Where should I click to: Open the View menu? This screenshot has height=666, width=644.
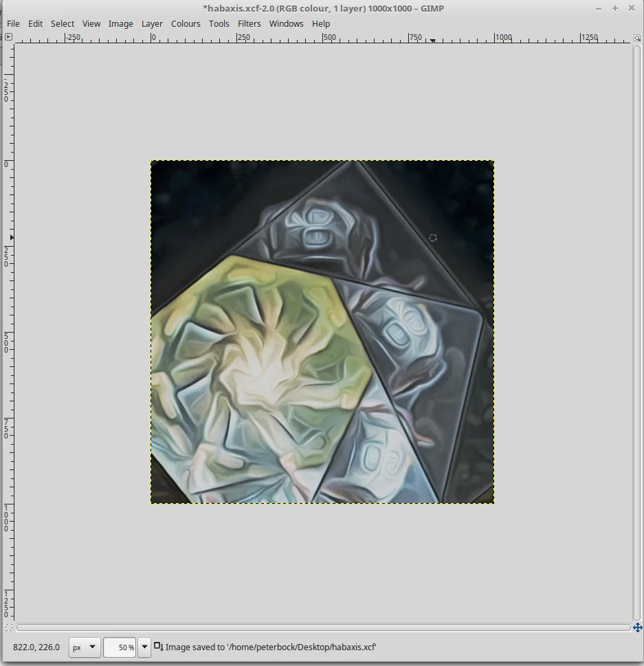click(x=91, y=24)
